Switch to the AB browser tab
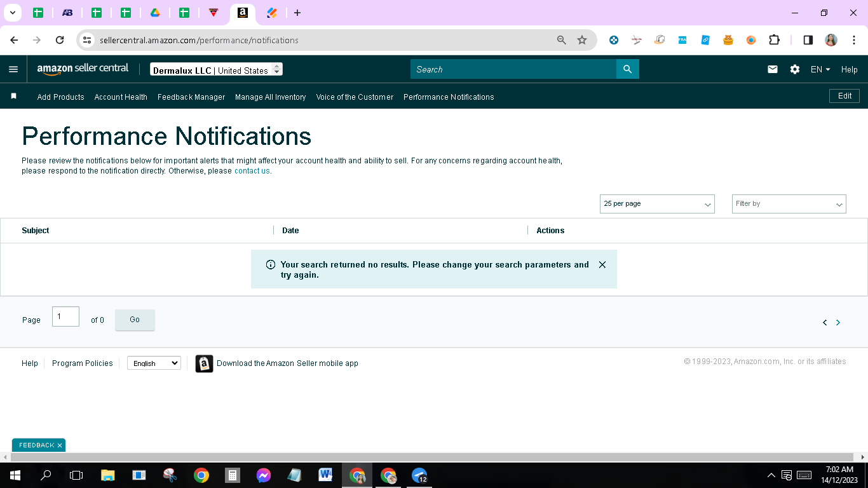Image resolution: width=868 pixels, height=488 pixels. click(x=67, y=13)
